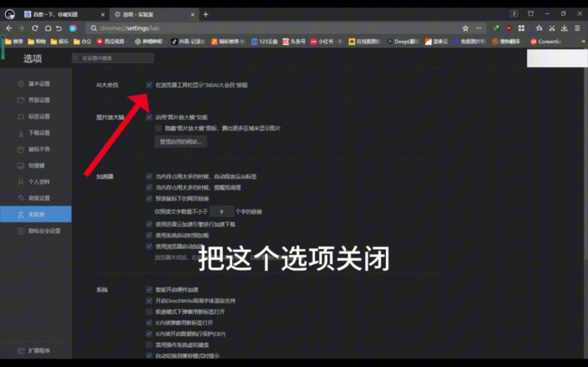Viewport: 588px width, 367px height.
Task: Select 下载设置 in settings sidebar
Action: point(35,133)
